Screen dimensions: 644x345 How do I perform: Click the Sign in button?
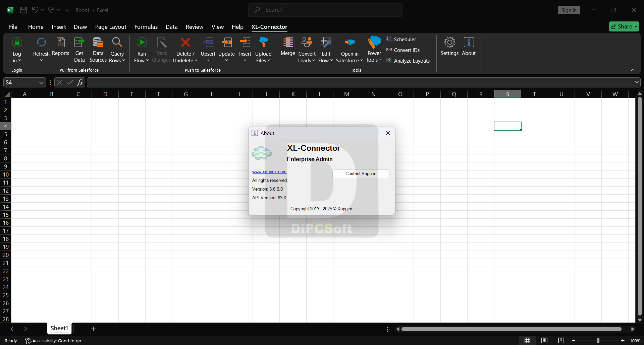click(x=569, y=10)
